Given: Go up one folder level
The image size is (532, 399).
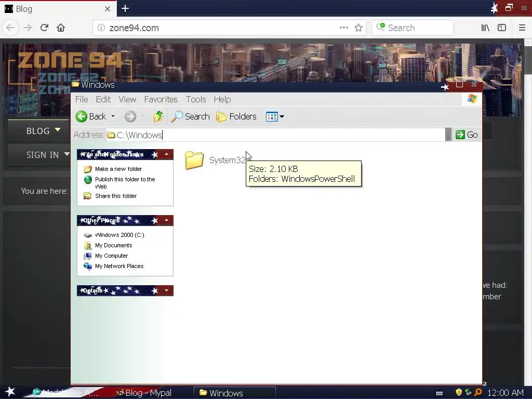Looking at the screenshot, I should point(158,116).
